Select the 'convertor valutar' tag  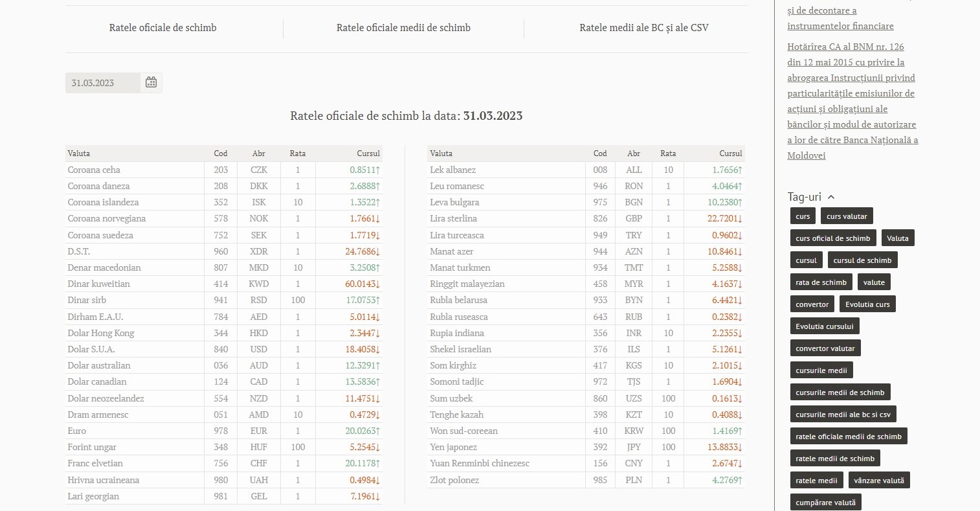click(825, 348)
